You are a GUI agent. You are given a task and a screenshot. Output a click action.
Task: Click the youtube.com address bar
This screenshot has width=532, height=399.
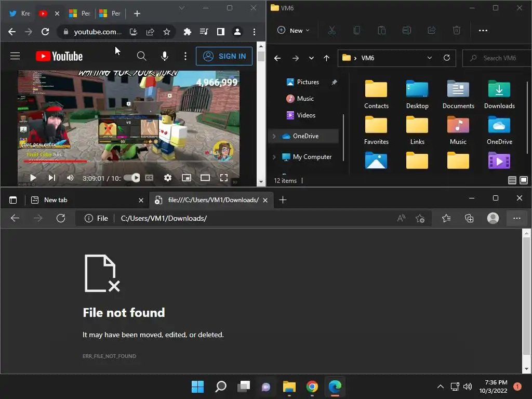tap(98, 32)
